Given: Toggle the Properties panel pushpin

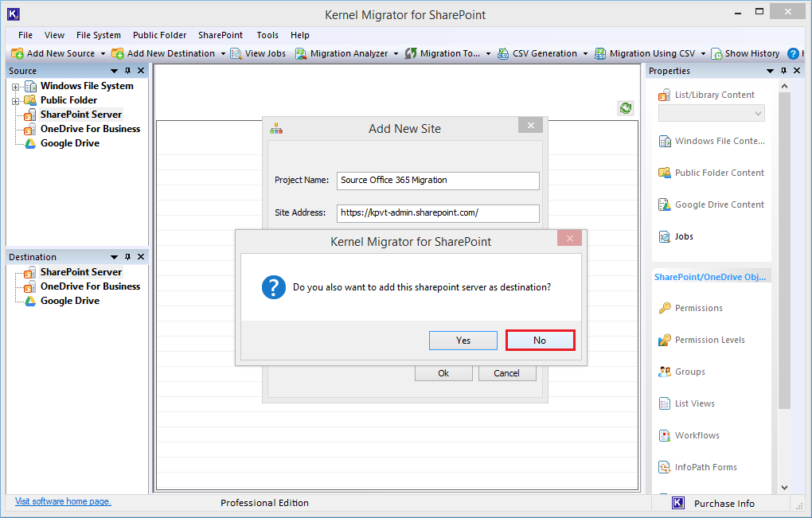Looking at the screenshot, I should [x=783, y=70].
